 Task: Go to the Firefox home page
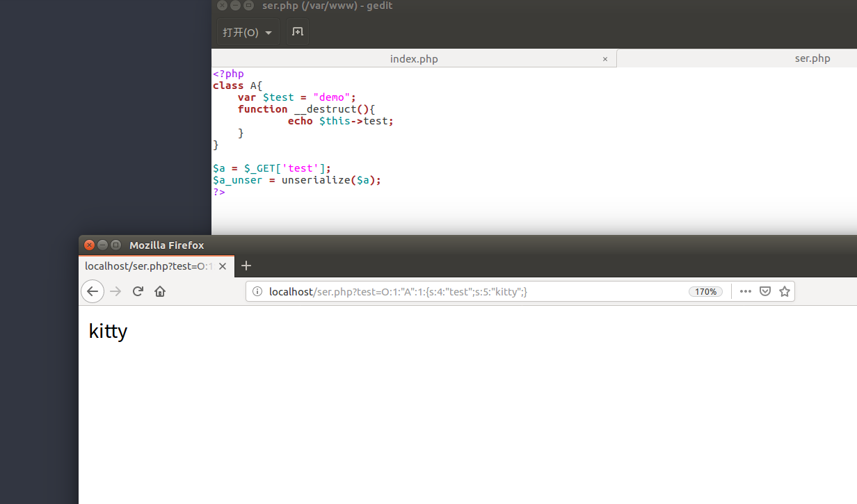(x=160, y=291)
